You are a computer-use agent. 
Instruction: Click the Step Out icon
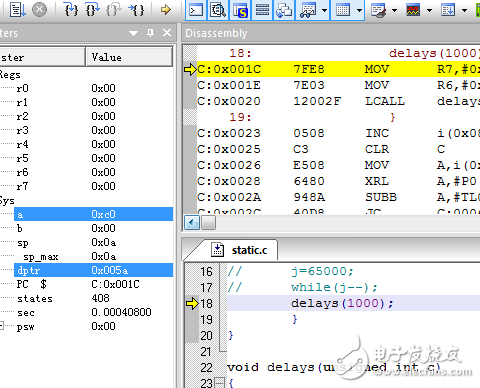(x=114, y=10)
